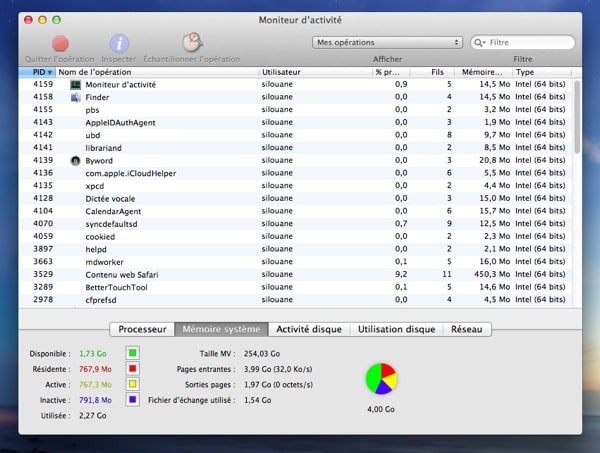Screen dimensions: 600x453
Task: Switch to the Activité disque tab
Action: click(309, 329)
